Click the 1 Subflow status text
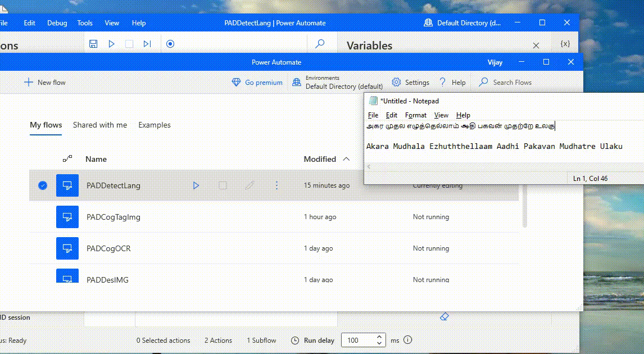The height and width of the screenshot is (354, 644). tap(261, 341)
